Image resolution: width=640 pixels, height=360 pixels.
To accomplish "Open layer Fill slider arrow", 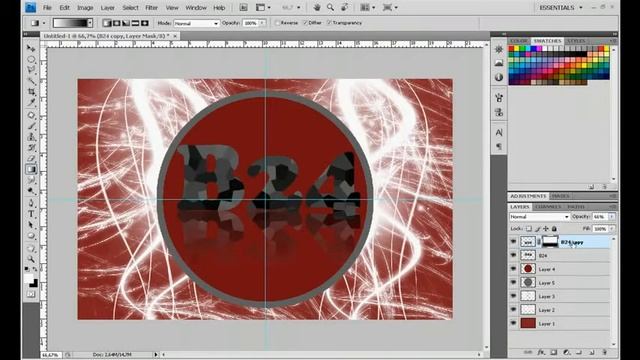I will [x=612, y=229].
